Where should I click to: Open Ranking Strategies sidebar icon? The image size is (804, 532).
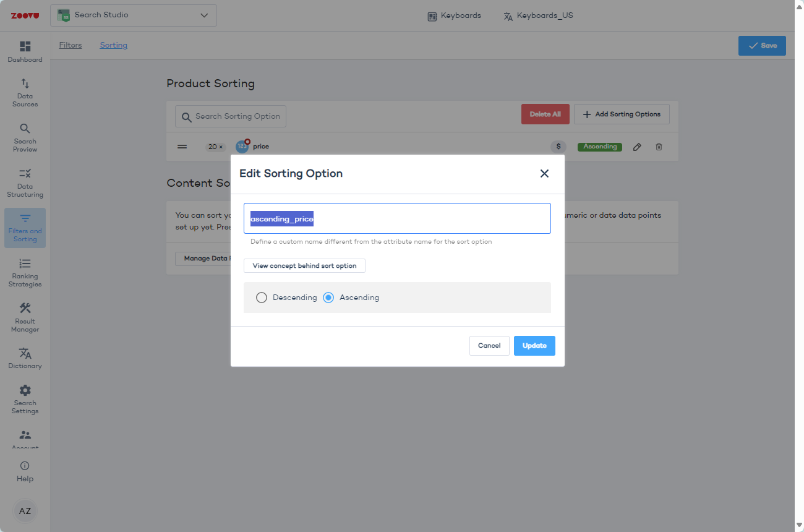click(x=25, y=264)
